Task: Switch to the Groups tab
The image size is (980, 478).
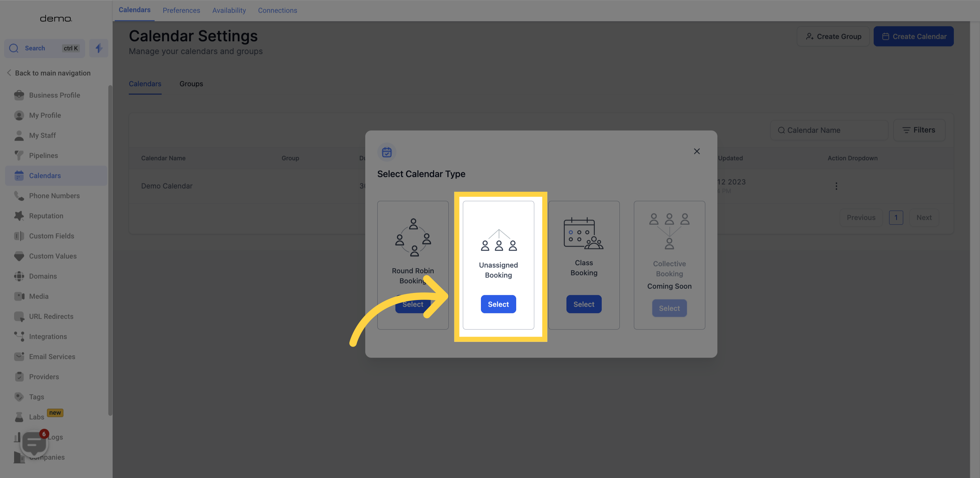Action: (191, 83)
